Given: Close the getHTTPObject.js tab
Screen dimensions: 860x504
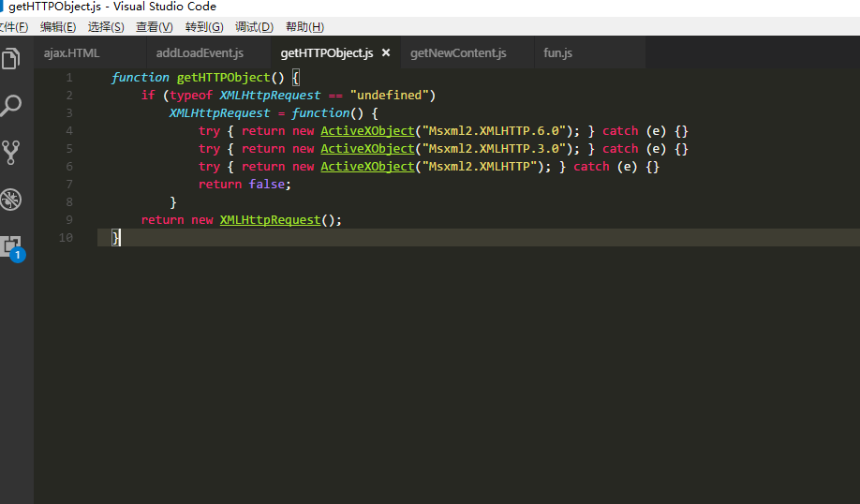Looking at the screenshot, I should pyautogui.click(x=386, y=52).
